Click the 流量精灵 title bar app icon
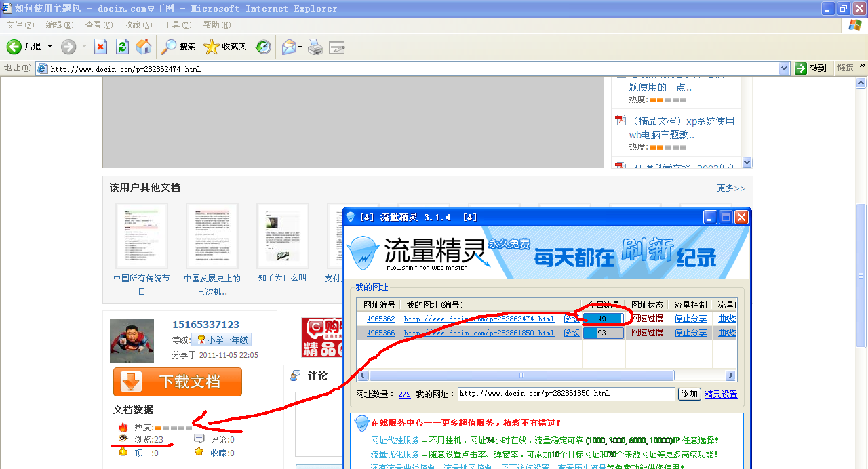 (351, 217)
